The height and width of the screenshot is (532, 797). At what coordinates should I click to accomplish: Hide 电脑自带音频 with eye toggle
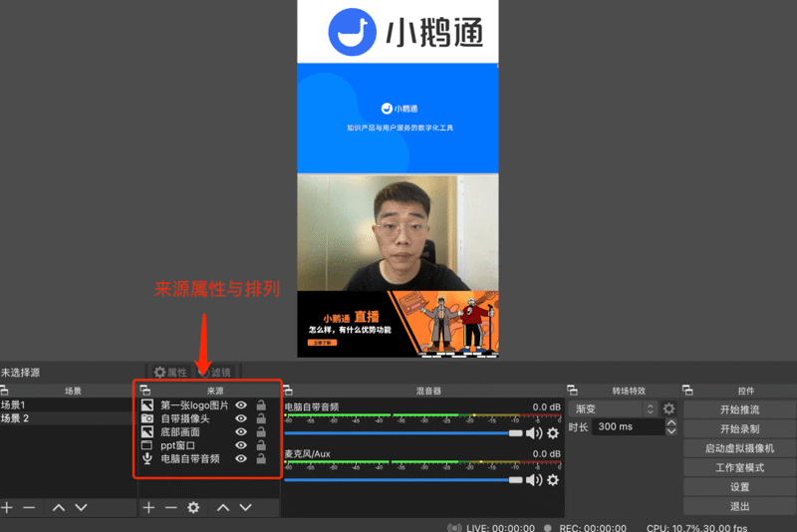coord(241,458)
